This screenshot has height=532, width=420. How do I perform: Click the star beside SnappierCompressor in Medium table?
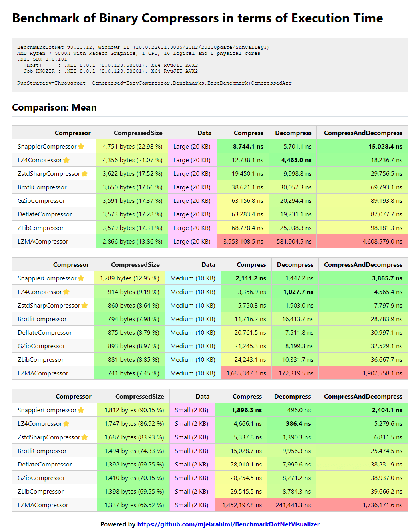coord(81,278)
